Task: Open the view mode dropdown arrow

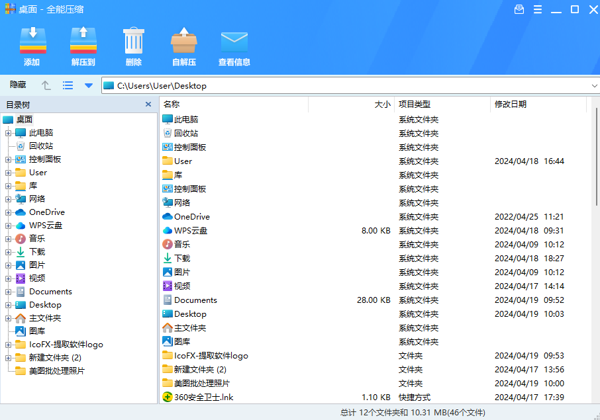Action: (x=88, y=86)
